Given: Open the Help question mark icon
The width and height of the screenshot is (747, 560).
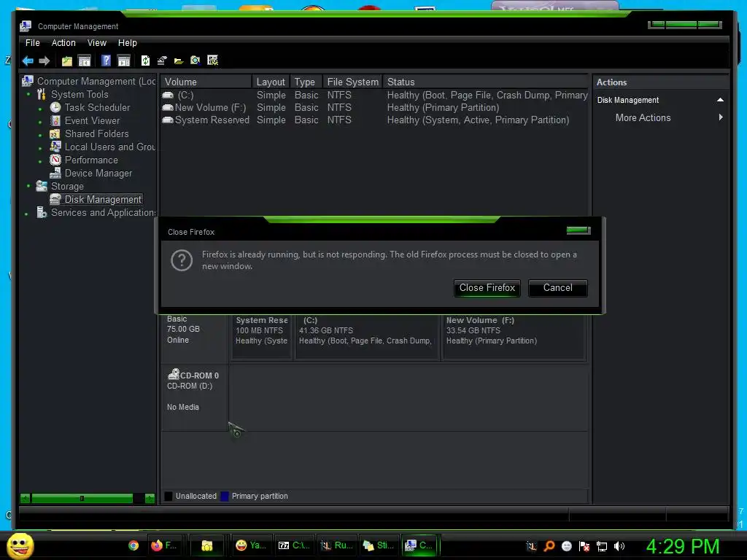Looking at the screenshot, I should (106, 61).
